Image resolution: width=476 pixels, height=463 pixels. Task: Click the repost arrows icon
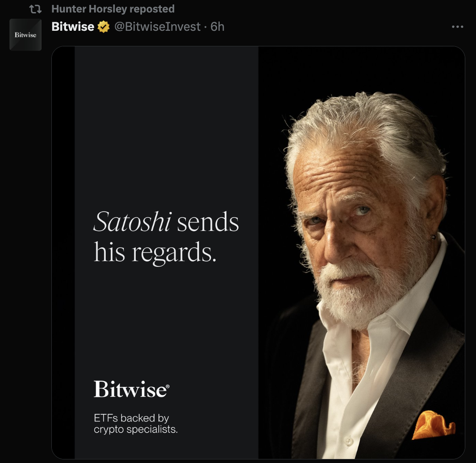[x=35, y=9]
